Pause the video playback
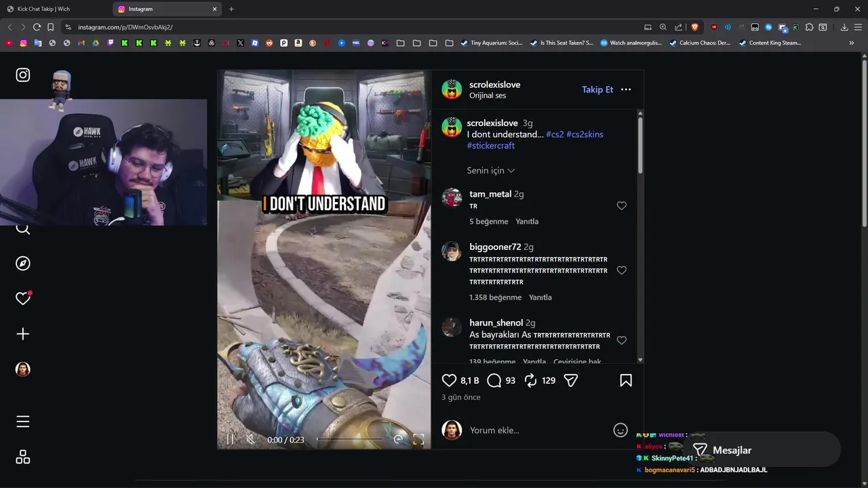Image resolution: width=868 pixels, height=488 pixels. (x=231, y=440)
